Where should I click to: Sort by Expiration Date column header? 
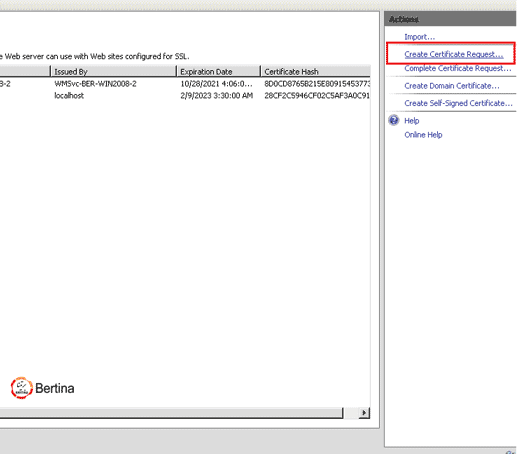point(218,71)
